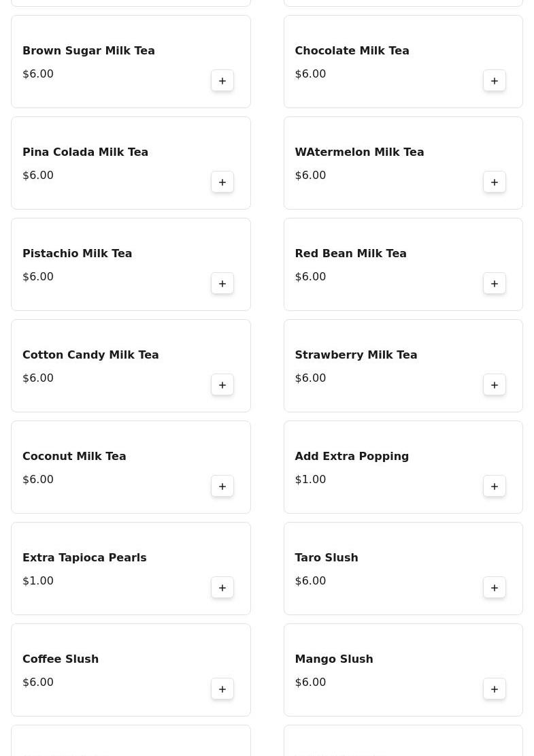The height and width of the screenshot is (756, 534).
Task: Add Red Bean Milk Tea
Action: coord(495,284)
